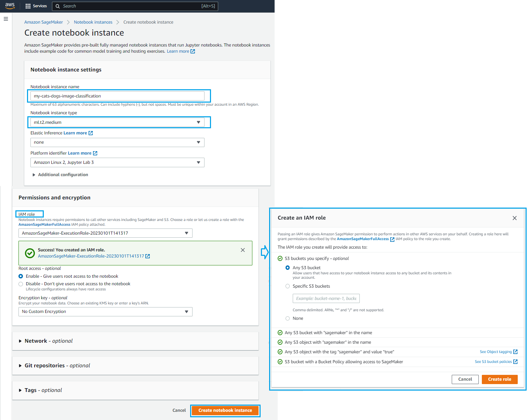Click the search magnifier icon

coord(57,6)
